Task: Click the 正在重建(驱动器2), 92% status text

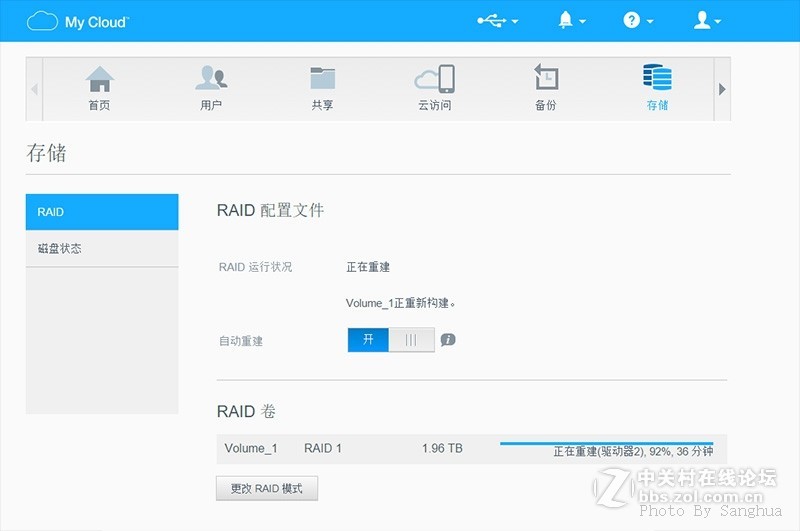Action: pos(633,451)
